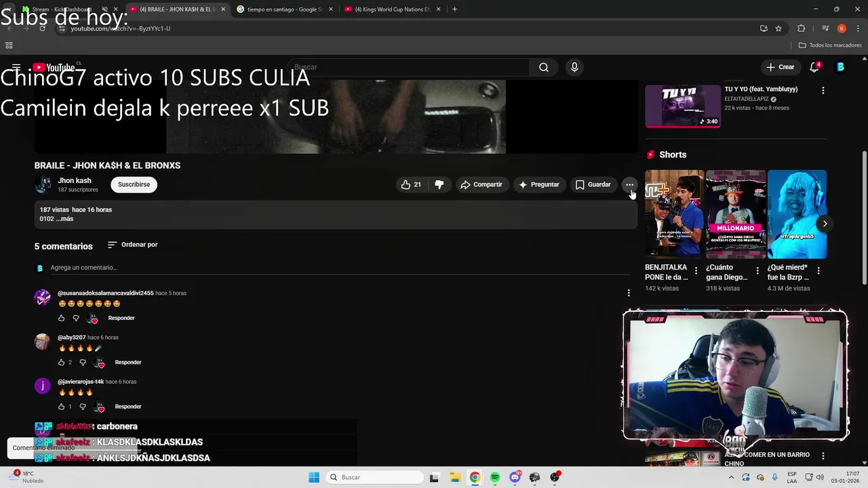The height and width of the screenshot is (488, 868).
Task: Open the Compartir share dialog
Action: click(481, 184)
